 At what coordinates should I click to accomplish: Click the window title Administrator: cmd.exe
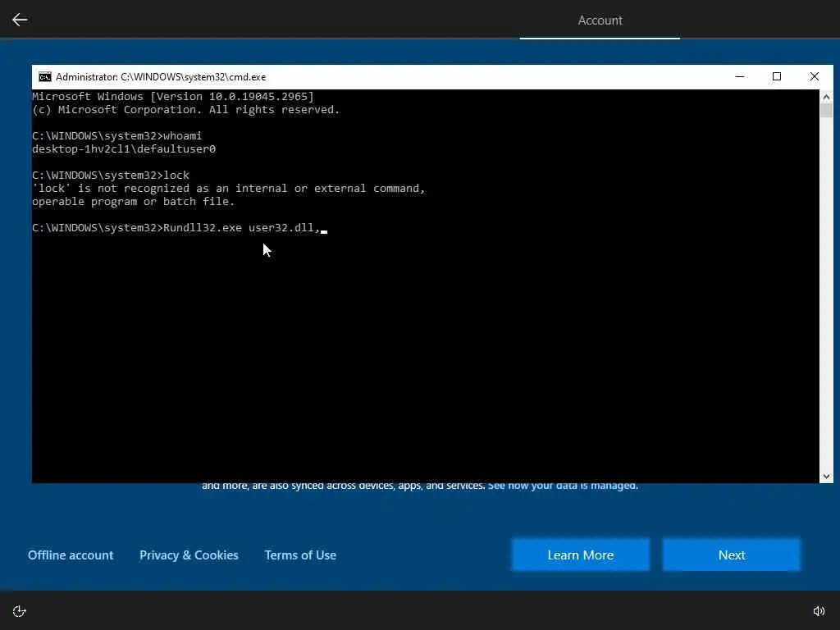(x=161, y=77)
